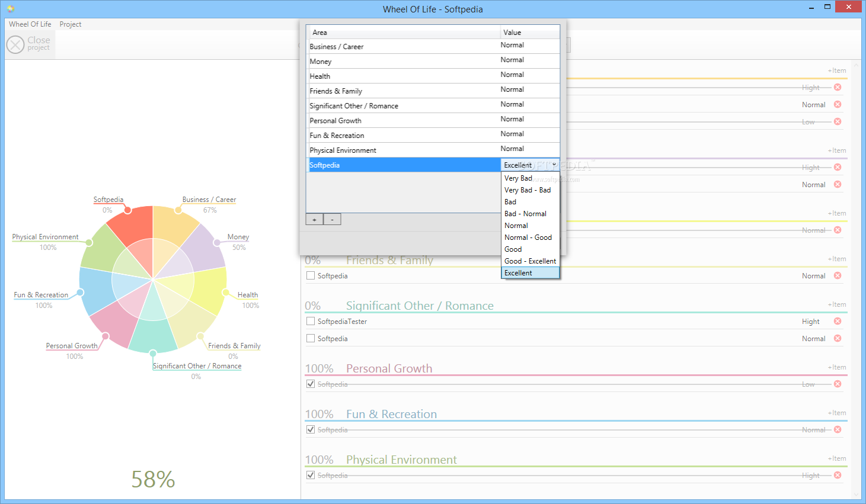This screenshot has width=866, height=504.
Task: Click the Area column header
Action: (404, 32)
